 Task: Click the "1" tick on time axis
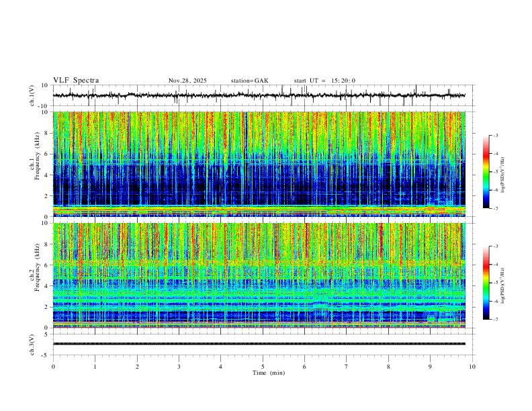tap(95, 367)
